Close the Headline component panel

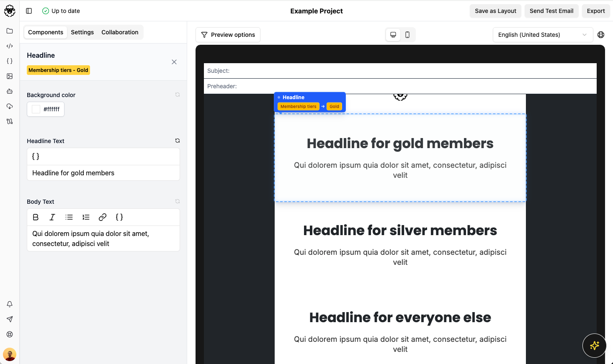click(174, 62)
